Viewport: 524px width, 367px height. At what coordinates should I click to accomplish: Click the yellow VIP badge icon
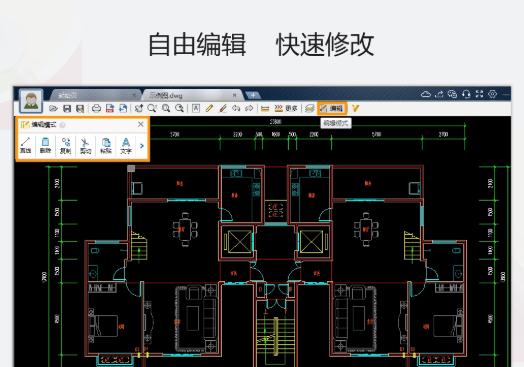(x=355, y=108)
